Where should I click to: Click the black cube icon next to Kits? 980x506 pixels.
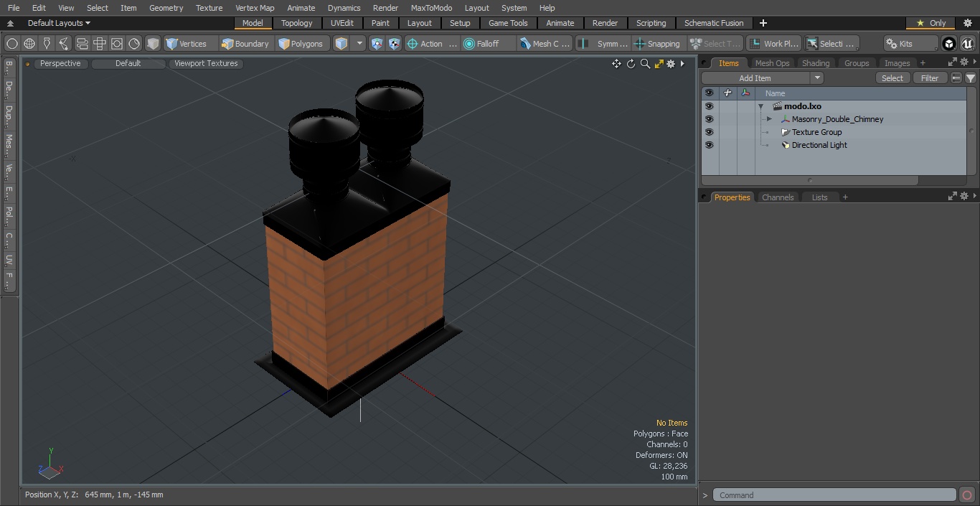pos(949,44)
